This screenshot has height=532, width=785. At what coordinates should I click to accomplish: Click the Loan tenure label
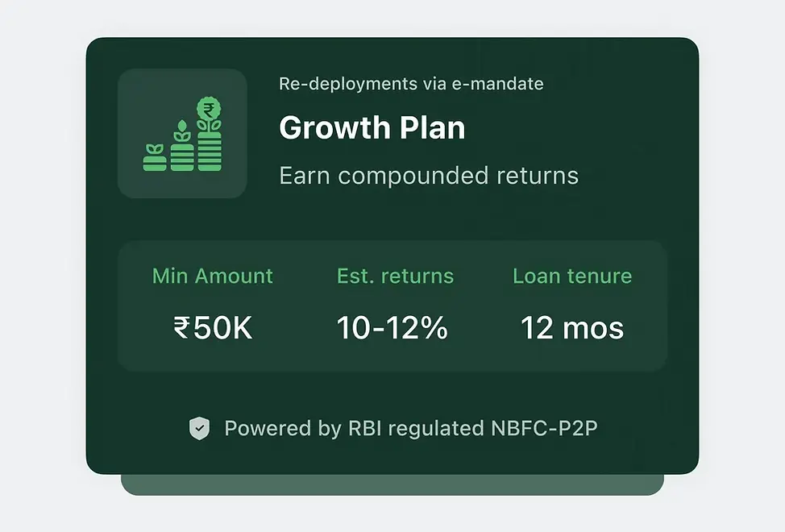tap(572, 276)
